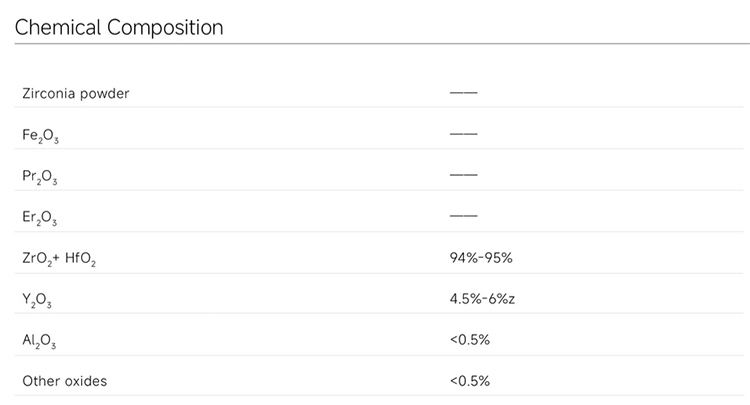Select the 4.5%-6%z value
The image size is (750, 405).
[x=482, y=299]
